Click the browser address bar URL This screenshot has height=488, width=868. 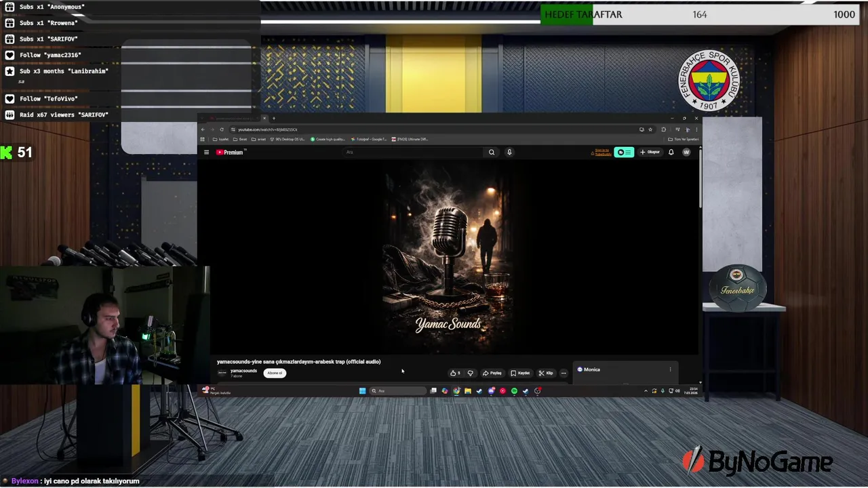coord(268,129)
